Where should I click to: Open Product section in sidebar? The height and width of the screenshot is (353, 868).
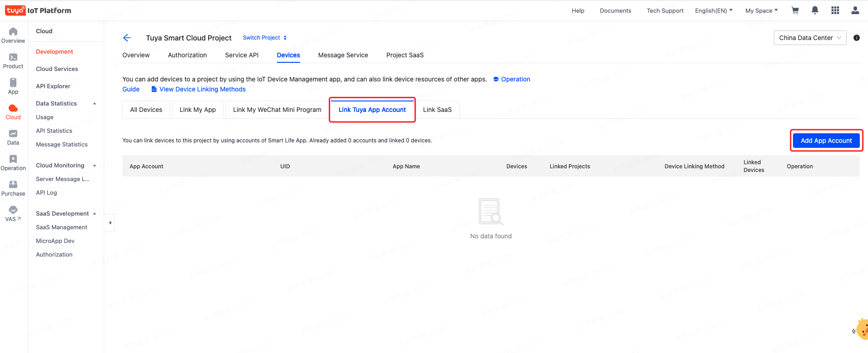coord(13,61)
